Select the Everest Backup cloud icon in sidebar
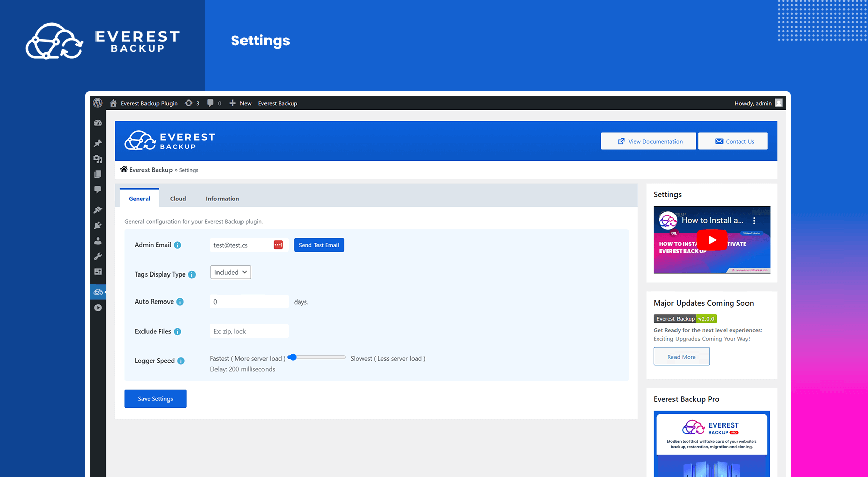 click(x=98, y=292)
